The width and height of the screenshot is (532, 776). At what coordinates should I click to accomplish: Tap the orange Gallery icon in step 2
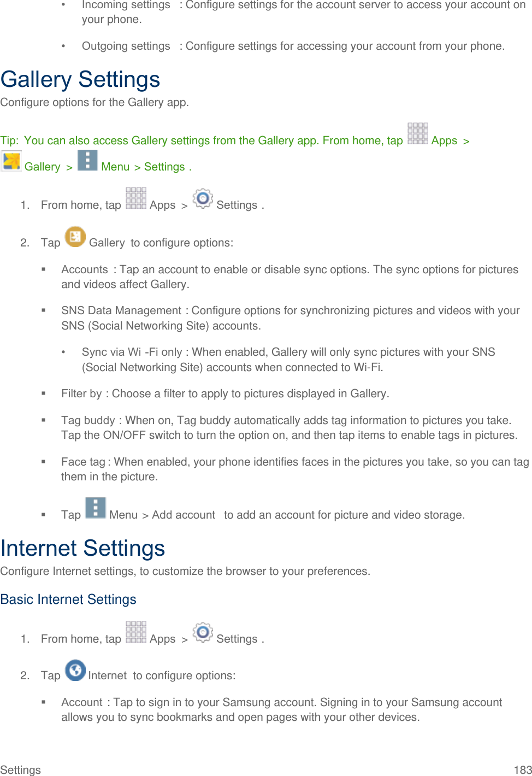pyautogui.click(x=75, y=237)
